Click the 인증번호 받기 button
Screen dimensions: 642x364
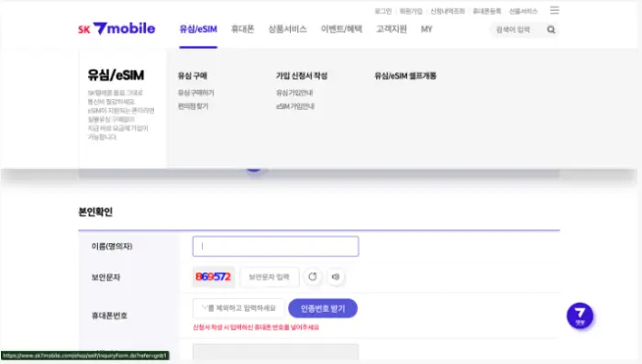323,308
